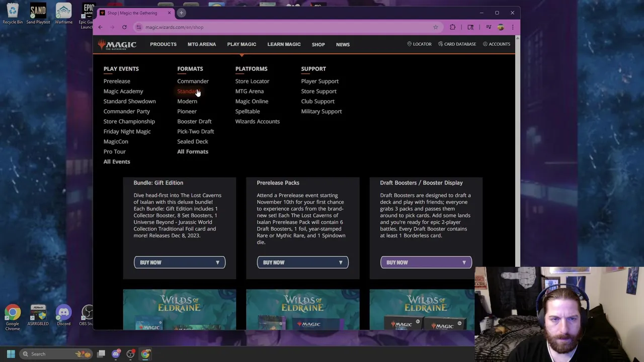
Task: Open the Accounts link
Action: (496, 44)
